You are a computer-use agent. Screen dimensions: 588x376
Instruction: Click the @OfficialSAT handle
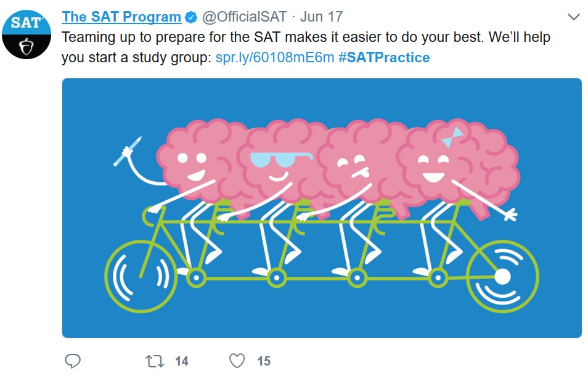pyautogui.click(x=245, y=17)
